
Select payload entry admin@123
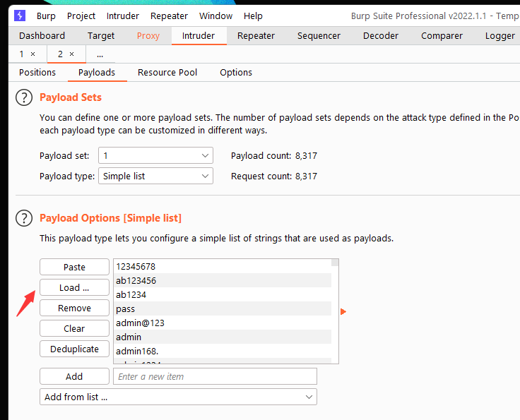pos(223,323)
